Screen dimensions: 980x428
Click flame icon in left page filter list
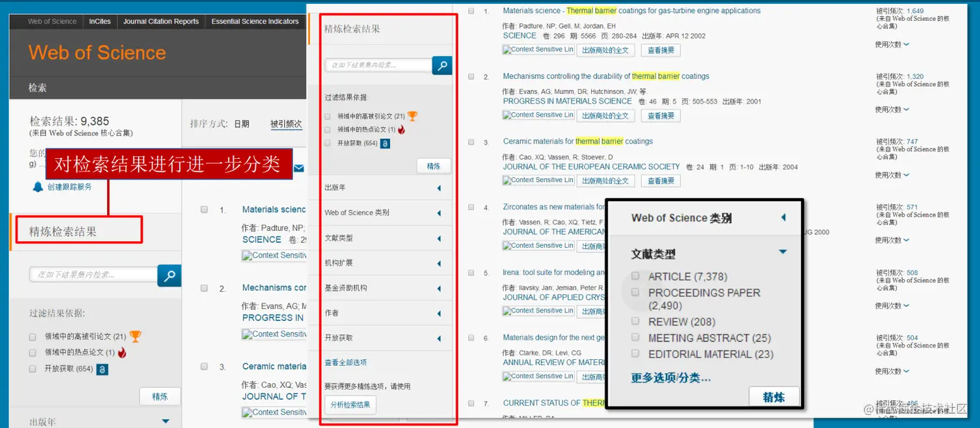[122, 353]
